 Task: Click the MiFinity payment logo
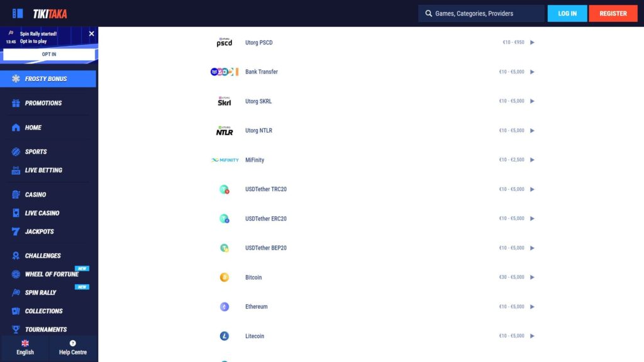pyautogui.click(x=224, y=160)
